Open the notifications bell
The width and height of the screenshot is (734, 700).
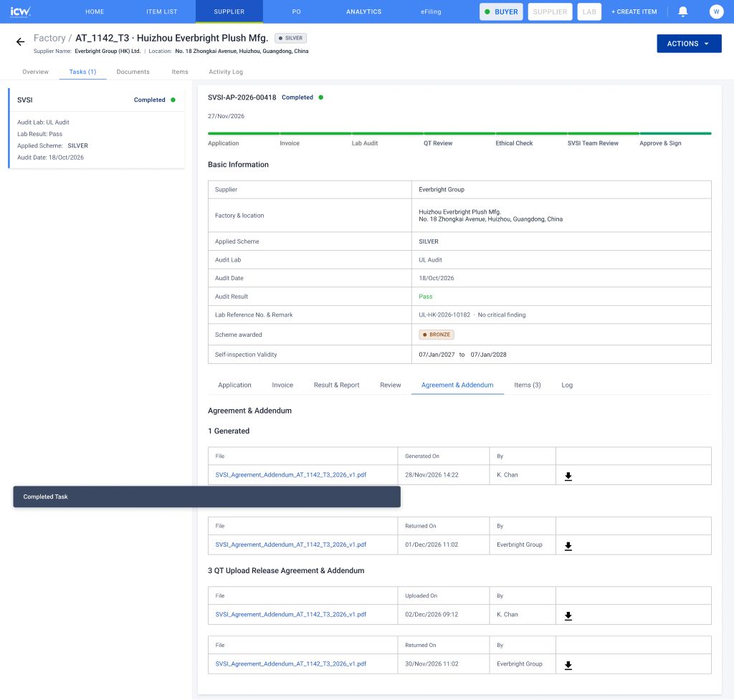(x=683, y=11)
